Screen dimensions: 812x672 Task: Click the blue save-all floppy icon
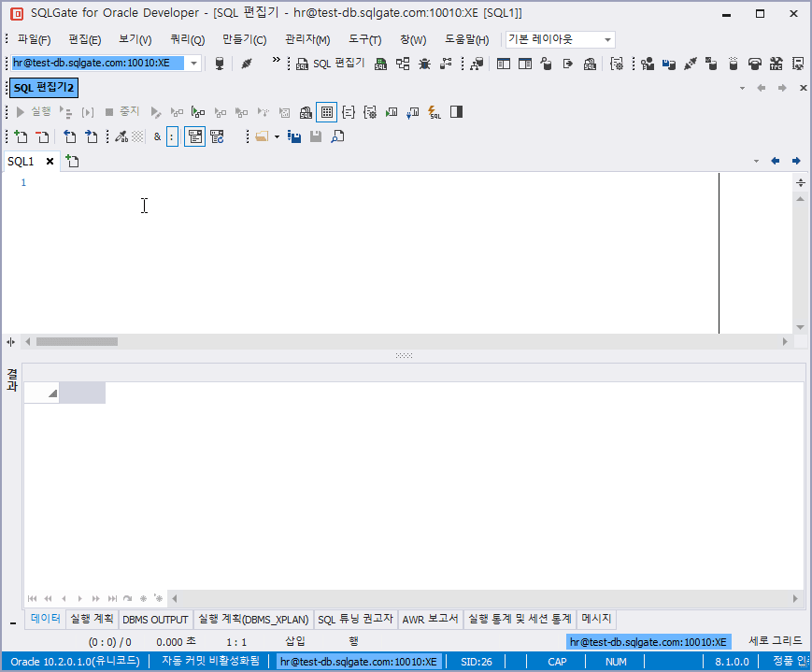coord(294,136)
